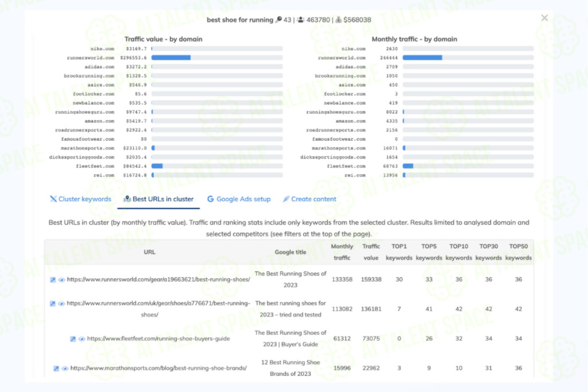Close the cluster details dialog
588x392 pixels.
click(x=544, y=18)
